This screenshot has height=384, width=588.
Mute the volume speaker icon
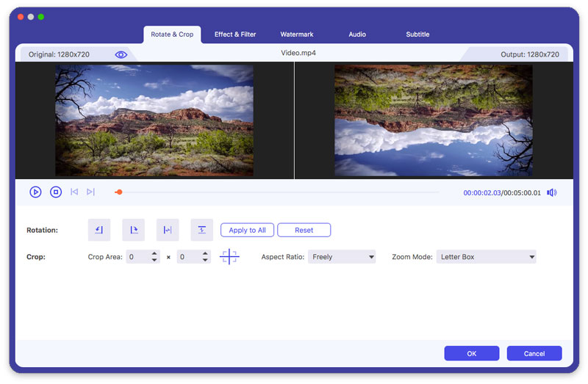tap(552, 192)
